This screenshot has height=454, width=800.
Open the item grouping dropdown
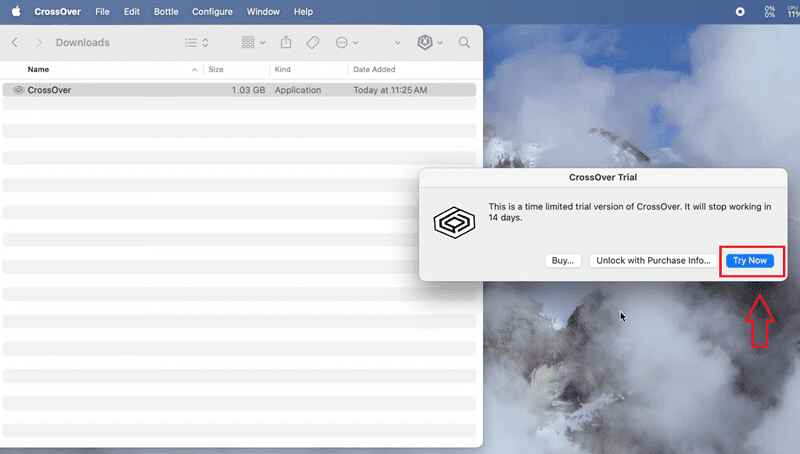[x=254, y=42]
